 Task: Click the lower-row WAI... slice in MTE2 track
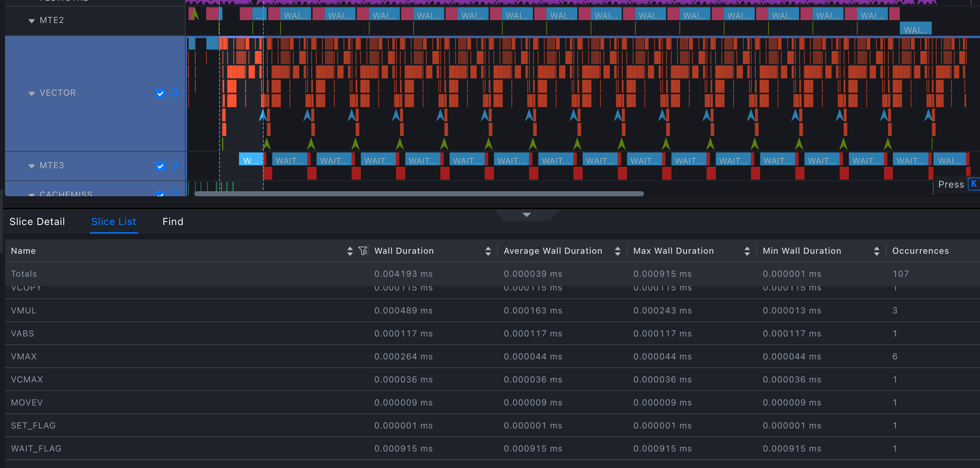click(x=915, y=28)
